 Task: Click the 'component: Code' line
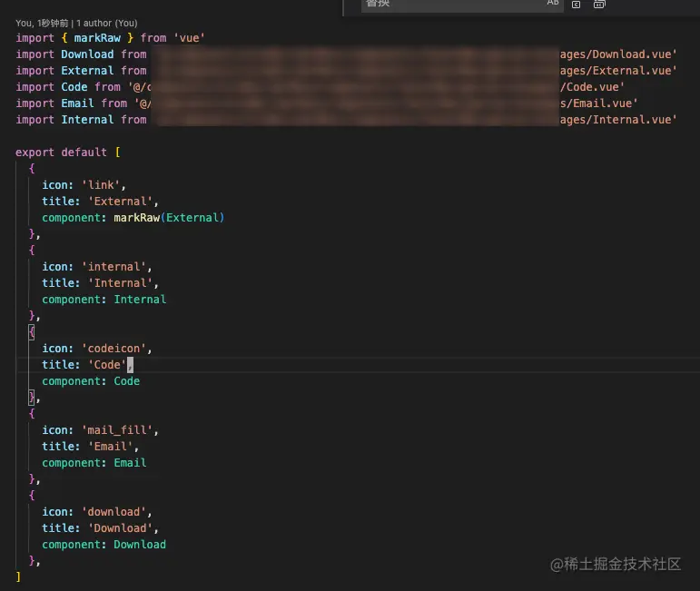(x=91, y=381)
